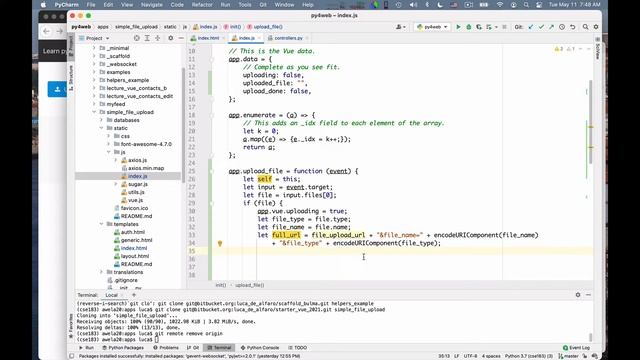Select opened file locate icon in Project panel

coord(137,38)
